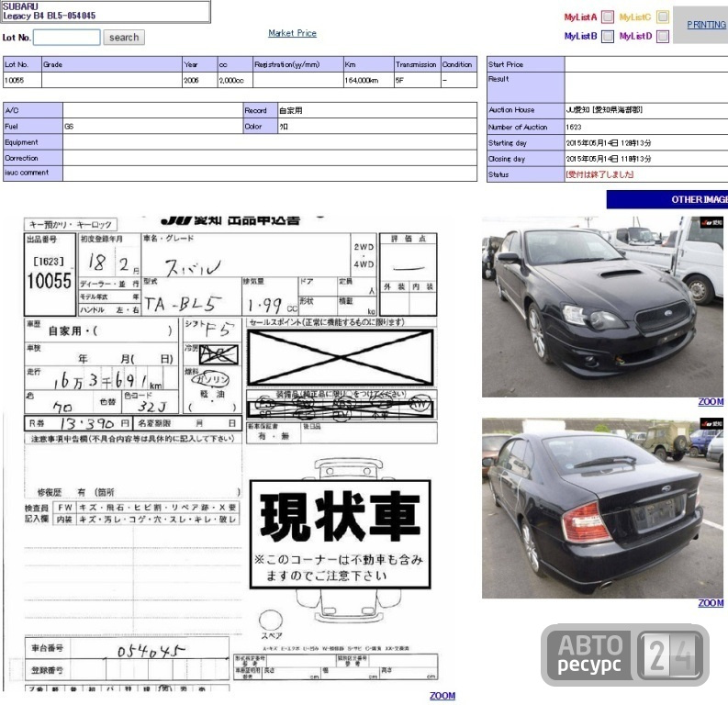This screenshot has height=705, width=728.
Task: Click the search button
Action: (x=124, y=37)
